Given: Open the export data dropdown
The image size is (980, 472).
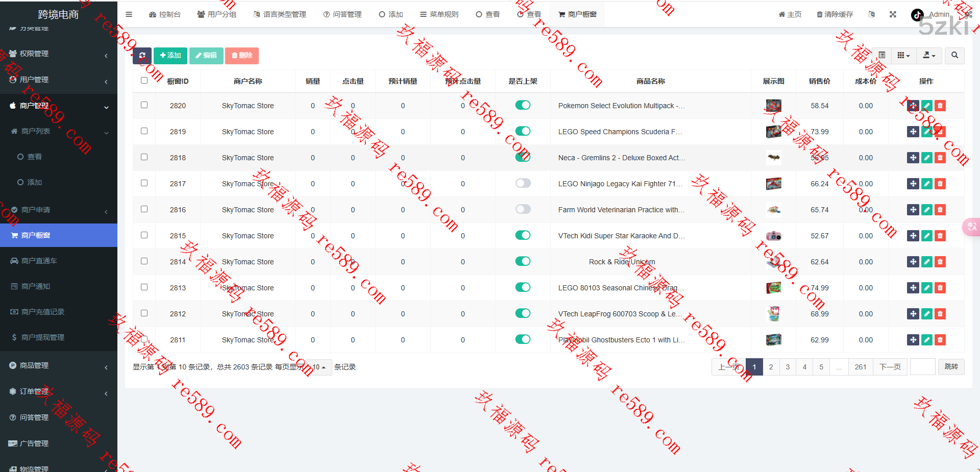Looking at the screenshot, I should coord(929,55).
